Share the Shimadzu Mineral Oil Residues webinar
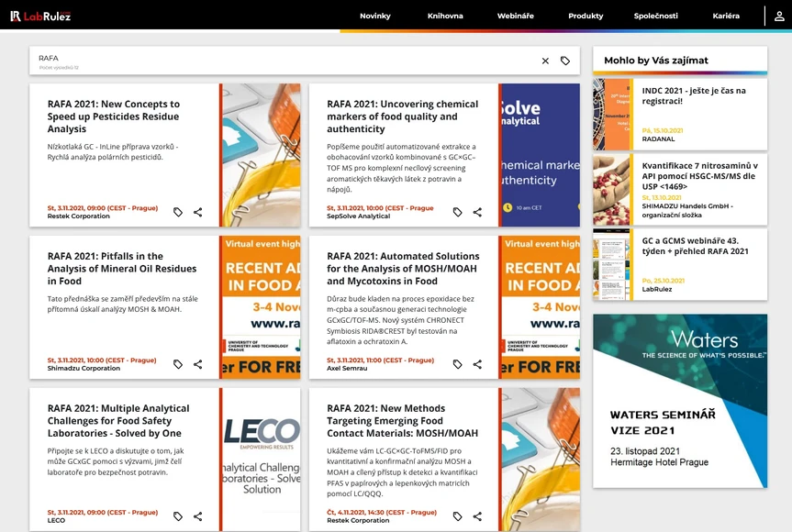This screenshot has height=532, width=792. (x=197, y=364)
